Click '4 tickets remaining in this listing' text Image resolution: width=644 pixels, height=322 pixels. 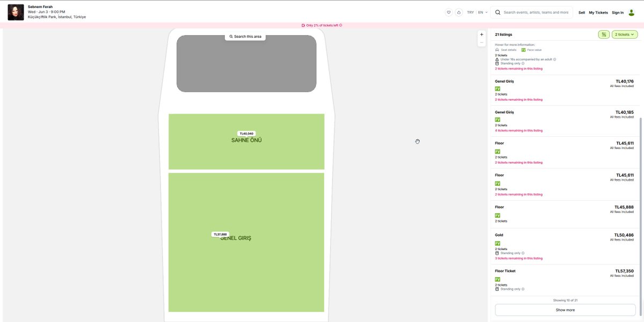pyautogui.click(x=518, y=130)
